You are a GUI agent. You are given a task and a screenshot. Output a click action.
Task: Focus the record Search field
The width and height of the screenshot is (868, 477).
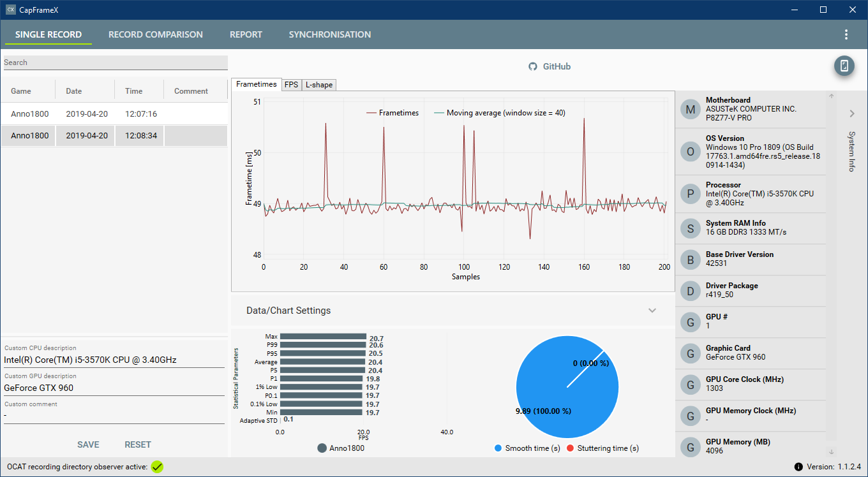pyautogui.click(x=116, y=62)
